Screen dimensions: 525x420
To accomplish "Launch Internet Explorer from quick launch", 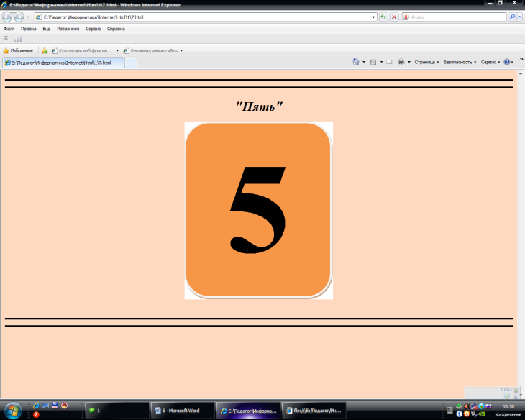I will pos(36,406).
